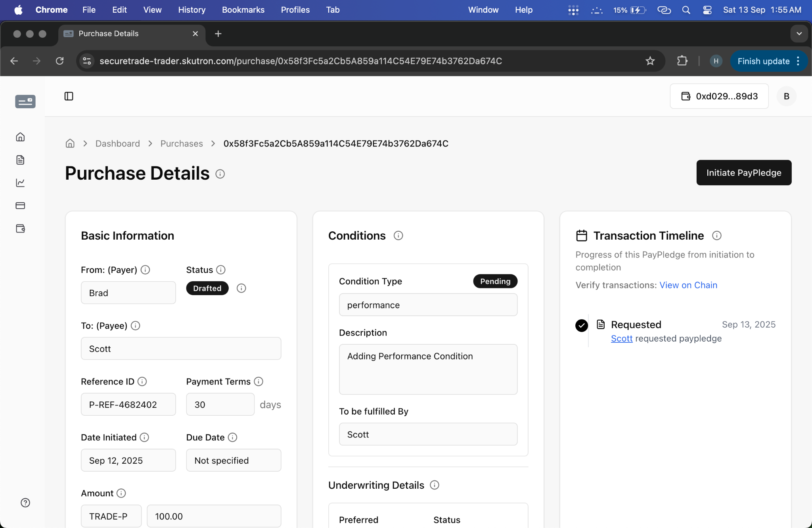The height and width of the screenshot is (528, 812).
Task: Select the Purchase Details browser tab
Action: pyautogui.click(x=131, y=34)
